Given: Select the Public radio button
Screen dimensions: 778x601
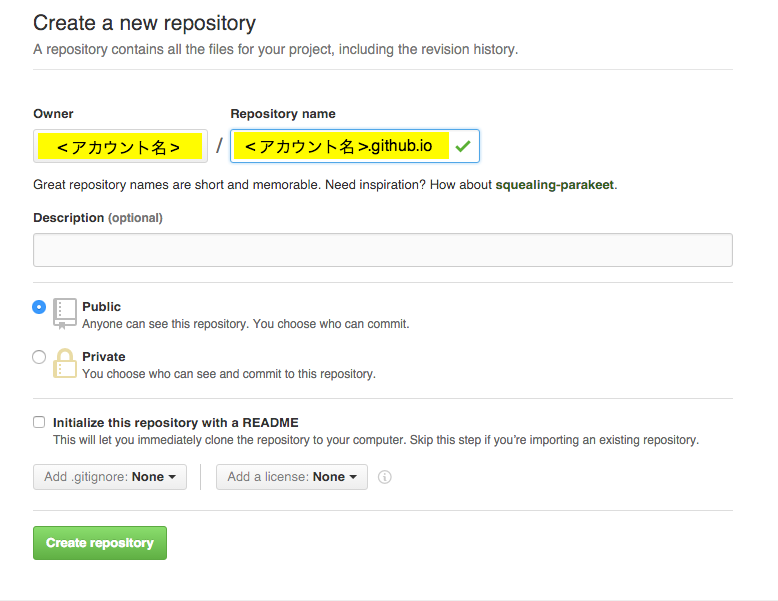Looking at the screenshot, I should 39,307.
